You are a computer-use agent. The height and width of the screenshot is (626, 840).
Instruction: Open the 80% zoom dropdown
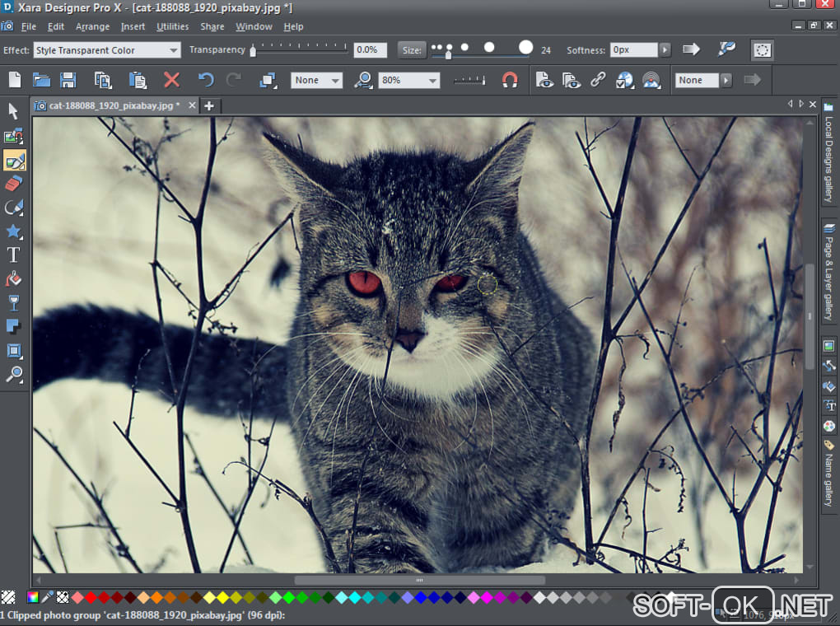point(408,81)
